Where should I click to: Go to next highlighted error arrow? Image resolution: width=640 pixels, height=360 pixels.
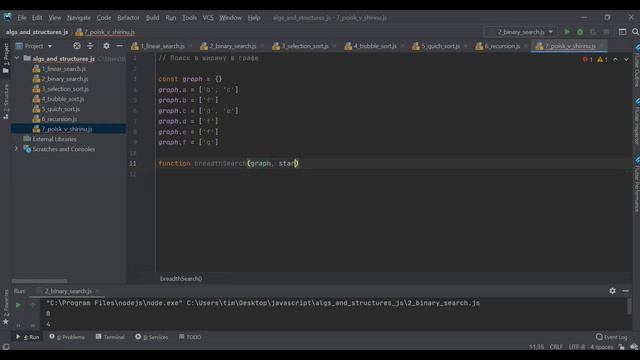(x=626, y=60)
